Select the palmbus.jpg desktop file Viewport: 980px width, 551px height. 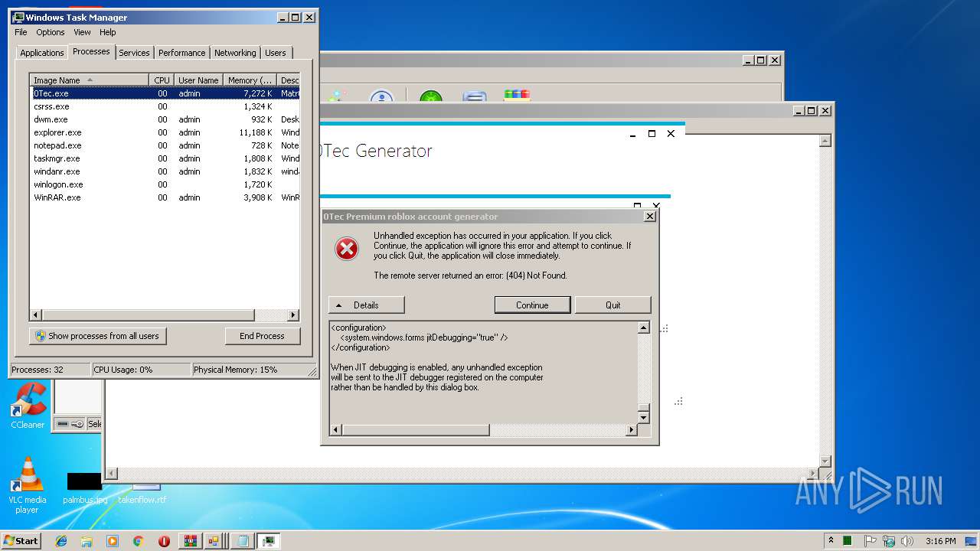tap(85, 488)
